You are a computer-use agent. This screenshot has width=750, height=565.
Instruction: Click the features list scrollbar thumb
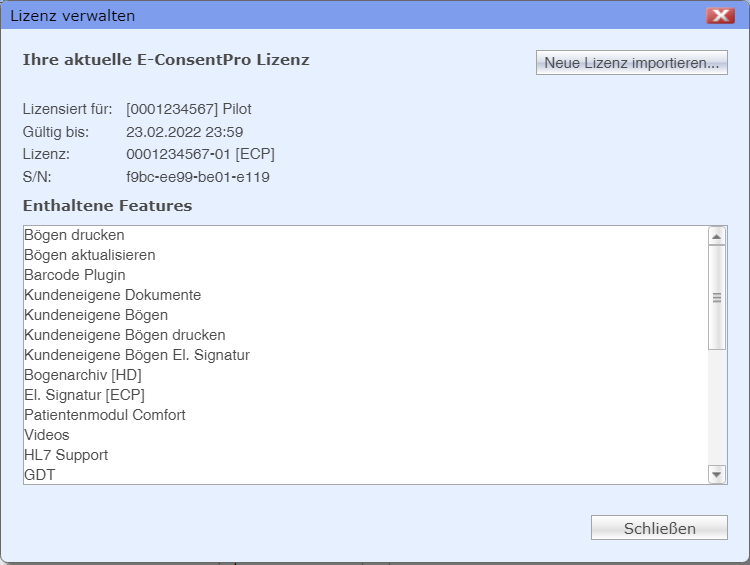click(717, 298)
